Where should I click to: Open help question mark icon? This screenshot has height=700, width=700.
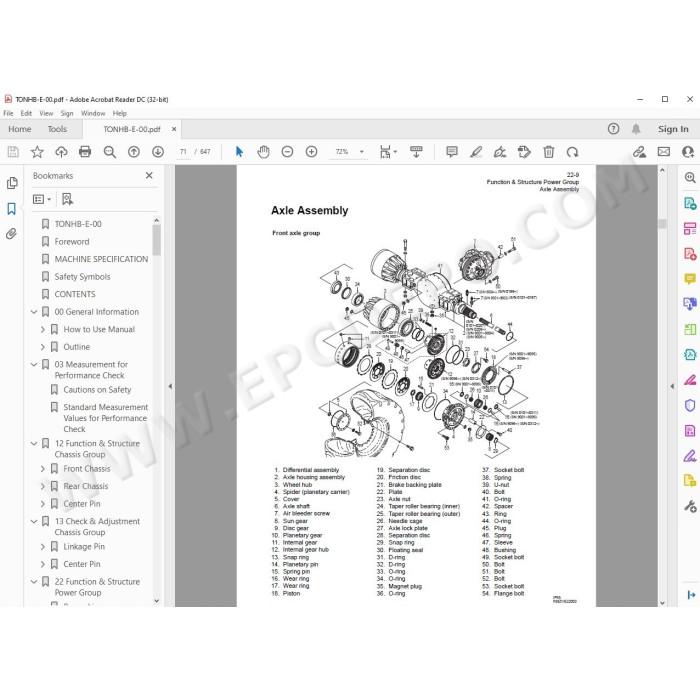point(613,129)
